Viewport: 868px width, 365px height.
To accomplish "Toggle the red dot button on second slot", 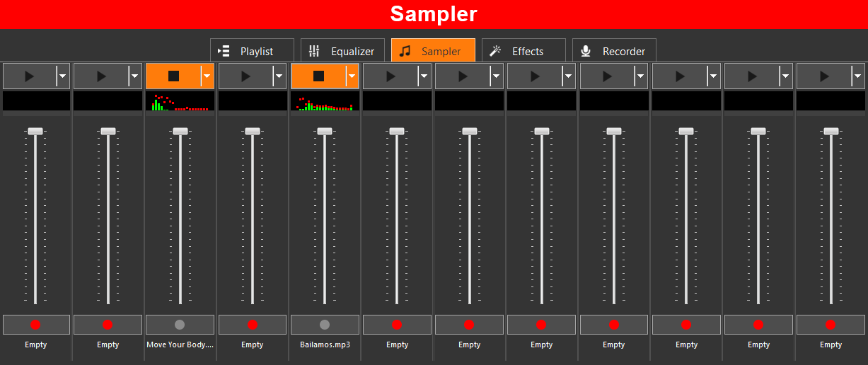I will (108, 325).
